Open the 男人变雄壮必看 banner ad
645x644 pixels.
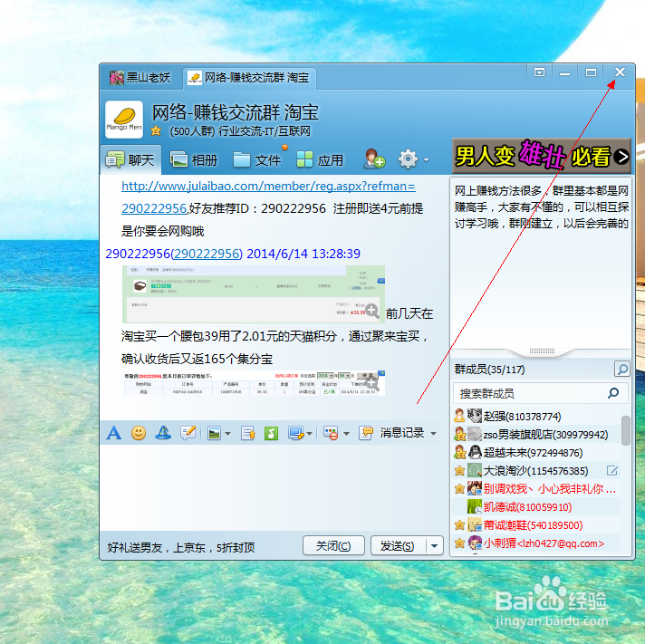(x=541, y=156)
